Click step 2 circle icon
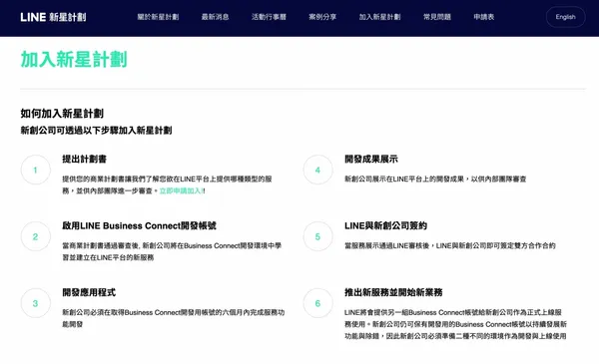Image resolution: width=599 pixels, height=364 pixels. click(x=36, y=236)
